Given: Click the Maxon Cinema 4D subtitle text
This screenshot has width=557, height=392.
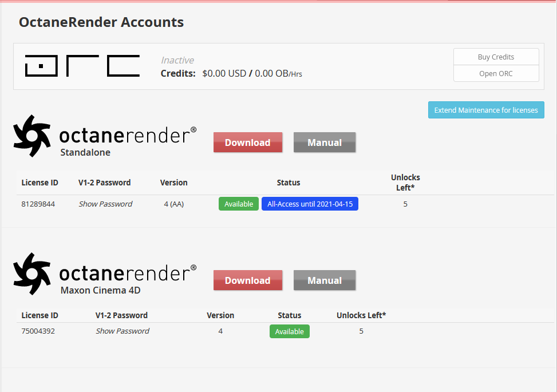Looking at the screenshot, I should (x=101, y=290).
